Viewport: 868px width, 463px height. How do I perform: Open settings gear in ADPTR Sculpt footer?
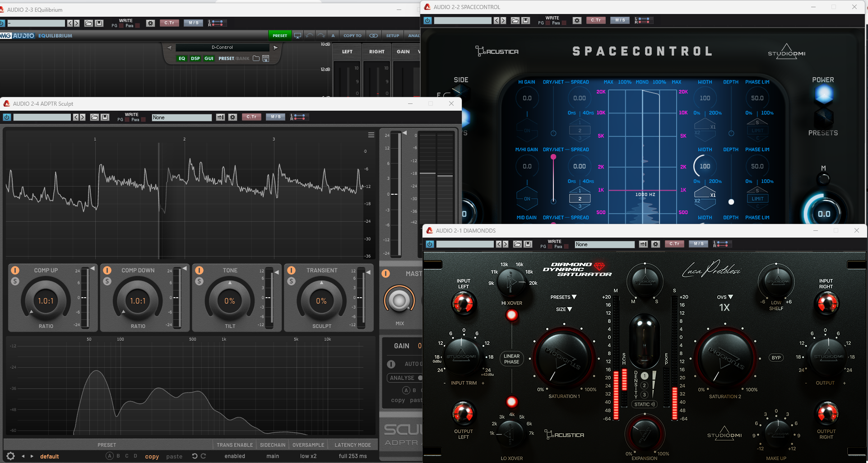11,456
